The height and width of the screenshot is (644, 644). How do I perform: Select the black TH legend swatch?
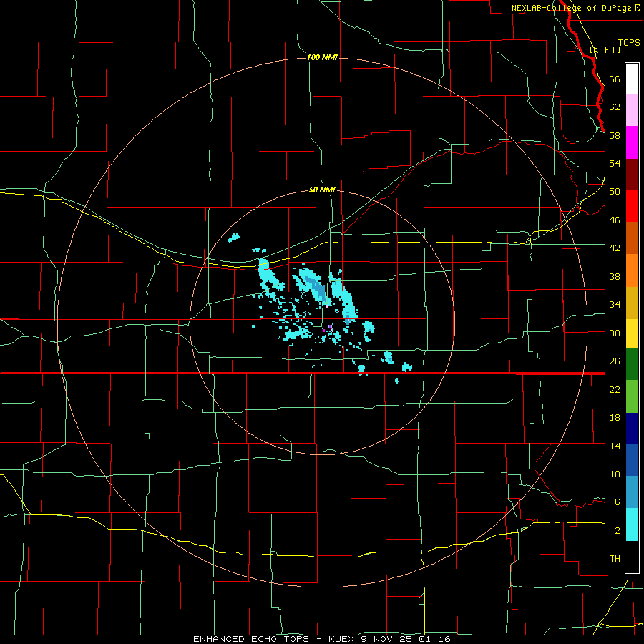[x=632, y=557]
